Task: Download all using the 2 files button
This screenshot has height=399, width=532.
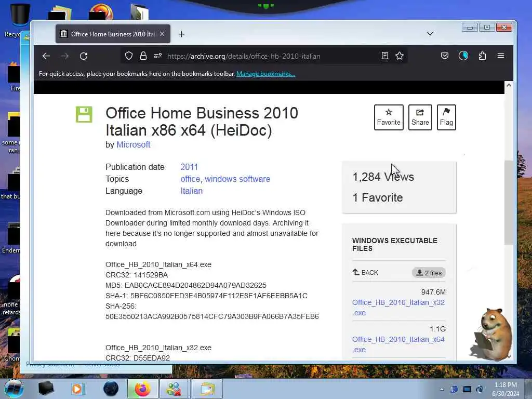Action: click(x=429, y=273)
